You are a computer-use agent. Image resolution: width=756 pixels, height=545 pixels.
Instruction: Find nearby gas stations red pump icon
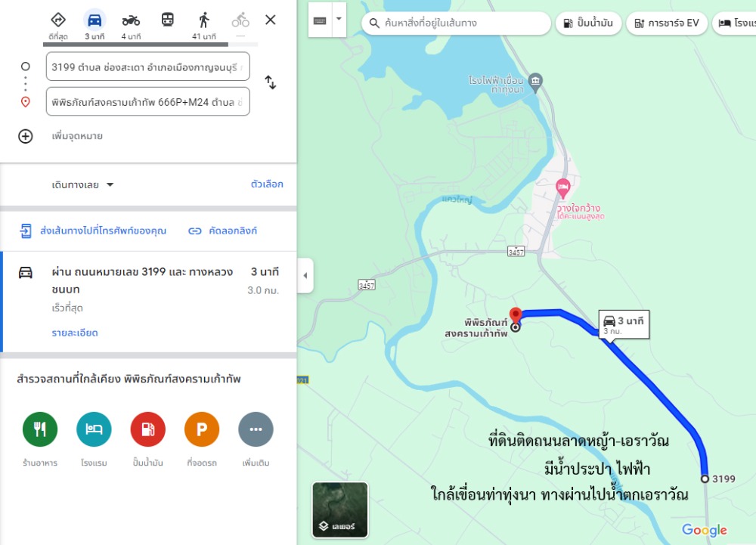click(148, 429)
